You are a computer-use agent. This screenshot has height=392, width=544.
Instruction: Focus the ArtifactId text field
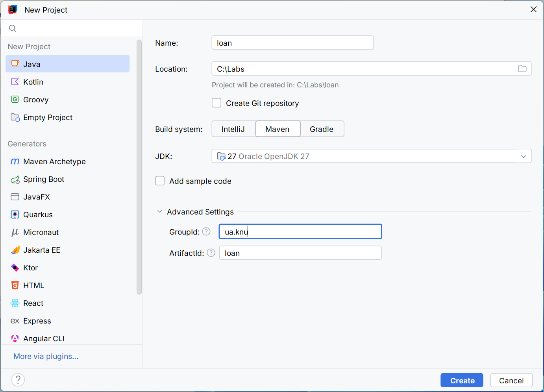click(300, 253)
